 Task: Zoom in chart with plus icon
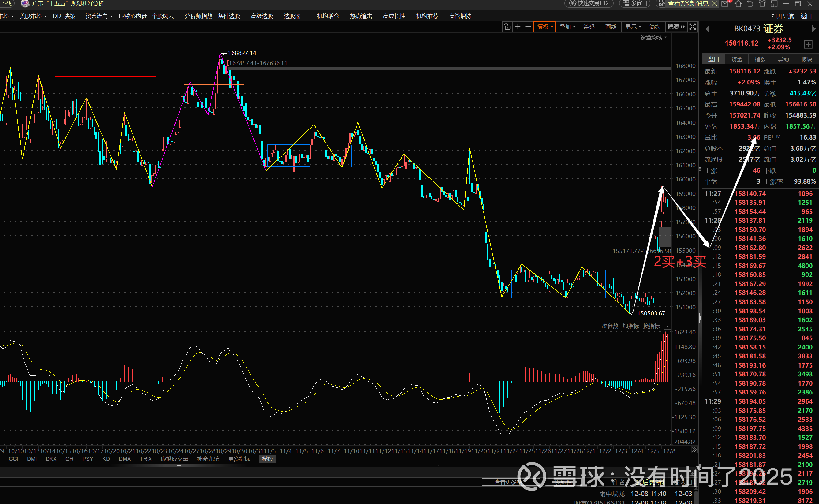coord(518,27)
